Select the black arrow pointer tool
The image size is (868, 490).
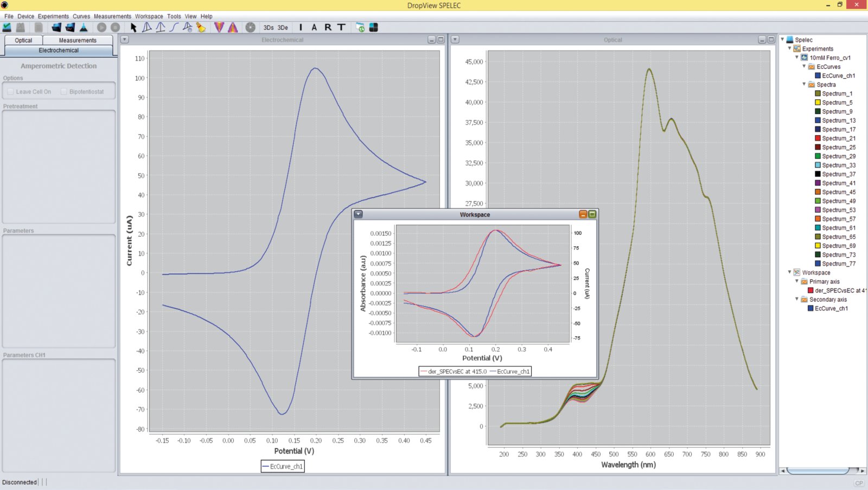coord(133,27)
